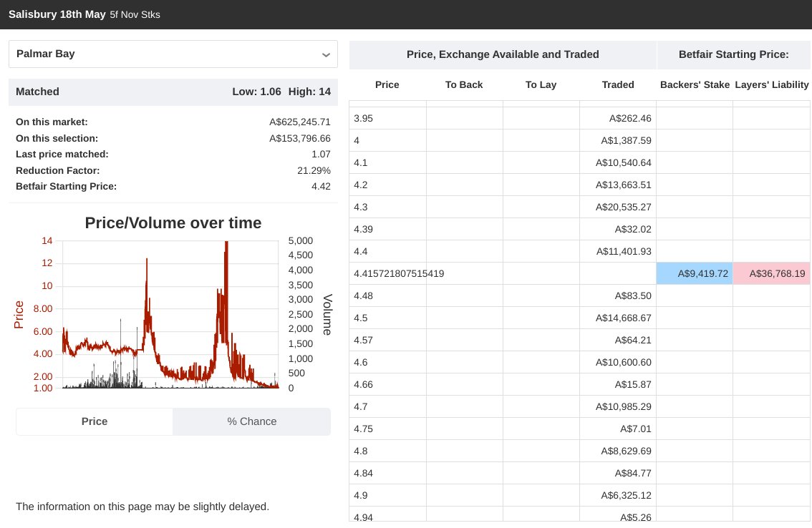Select the 4.7 price row
The height and width of the screenshot is (528, 812).
click(579, 407)
